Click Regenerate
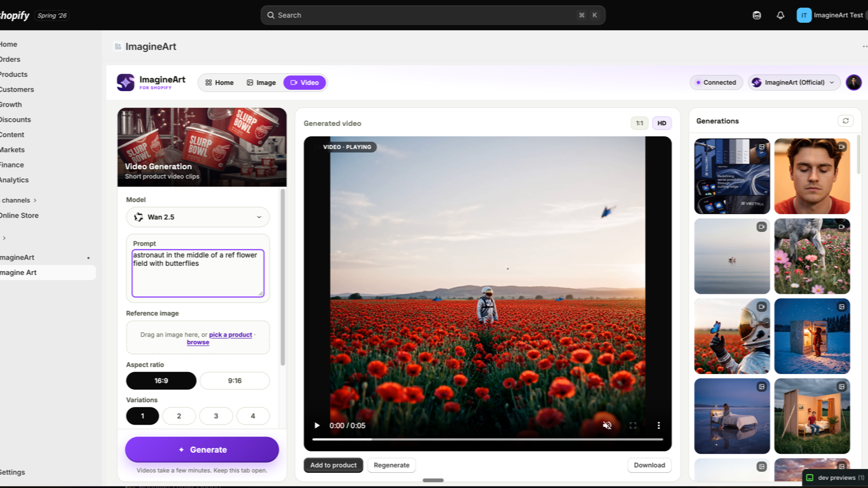868x488 pixels. (392, 465)
